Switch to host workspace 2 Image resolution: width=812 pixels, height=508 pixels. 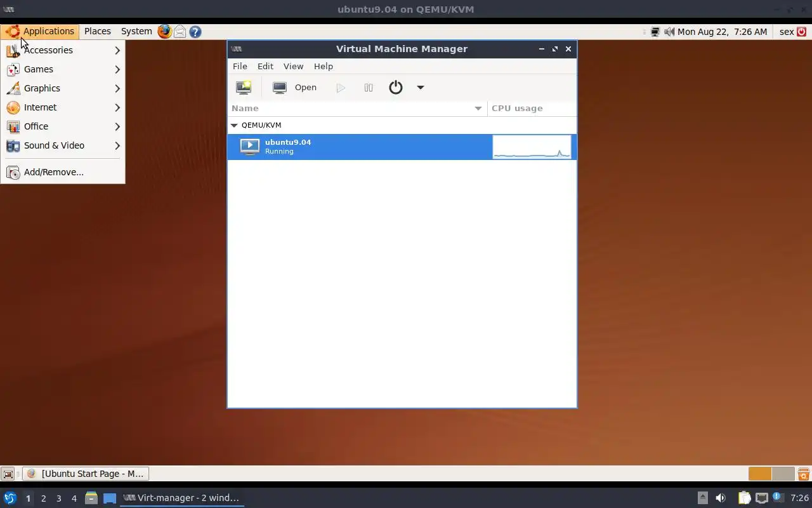point(43,498)
